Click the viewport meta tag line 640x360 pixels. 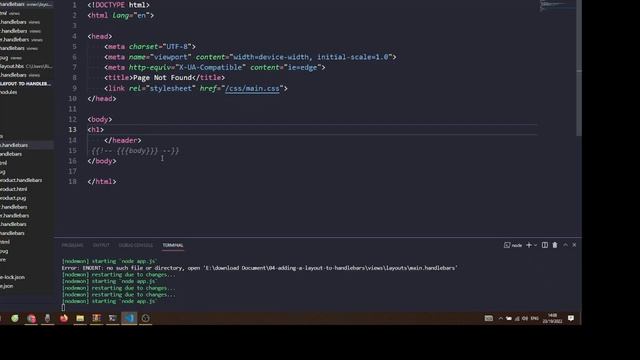click(x=250, y=57)
